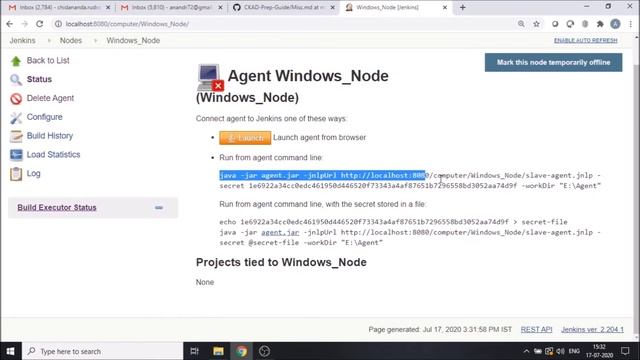View site information icon in address bar
This screenshot has width=640, height=360.
point(58,24)
